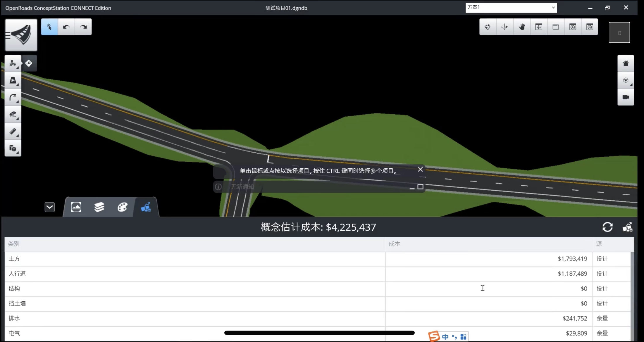Click the home view icon
Image resolution: width=644 pixels, height=342 pixels.
[626, 63]
